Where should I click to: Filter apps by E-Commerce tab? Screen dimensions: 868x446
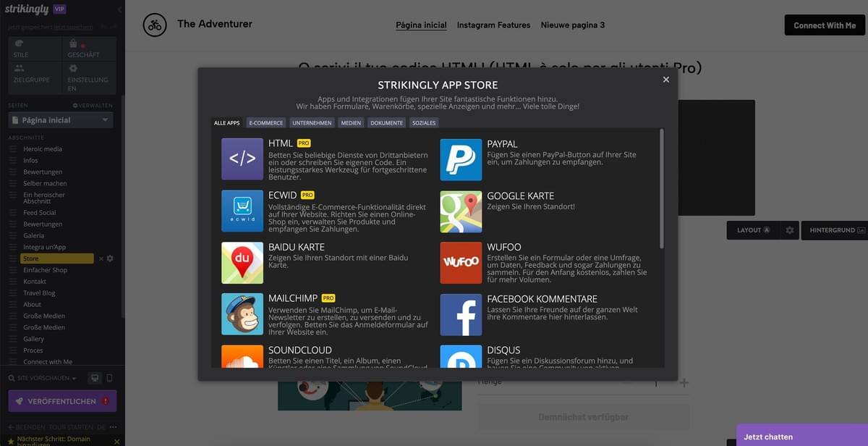pos(266,123)
